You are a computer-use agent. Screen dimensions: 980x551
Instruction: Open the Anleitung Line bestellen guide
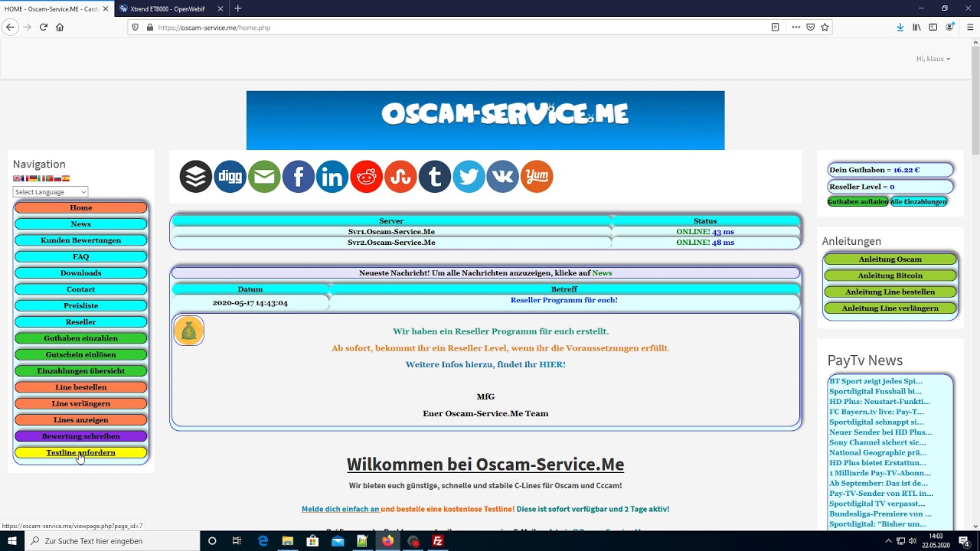pyautogui.click(x=890, y=292)
